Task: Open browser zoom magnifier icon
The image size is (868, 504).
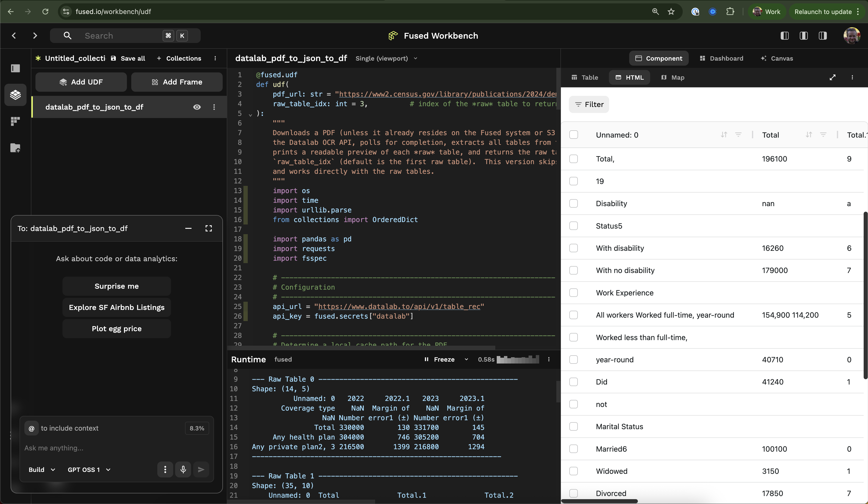Action: (x=655, y=12)
